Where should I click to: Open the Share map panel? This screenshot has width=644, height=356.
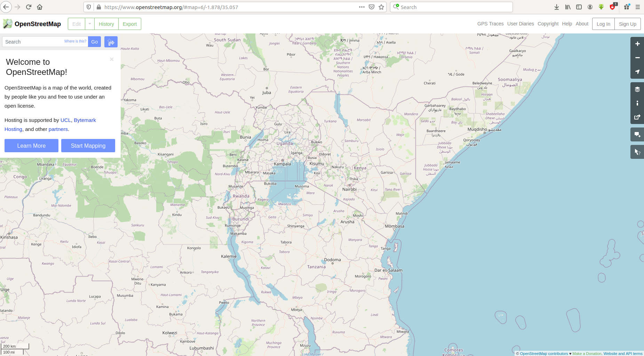pyautogui.click(x=637, y=117)
